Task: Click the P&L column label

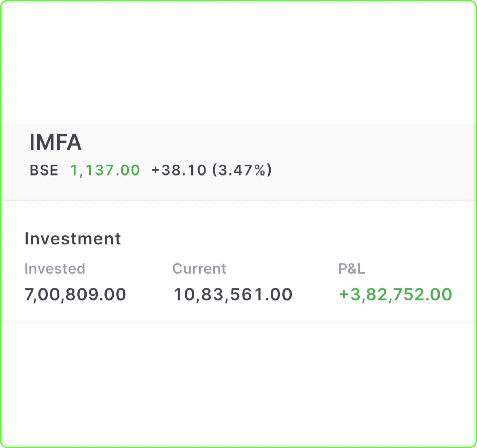Action: point(352,269)
